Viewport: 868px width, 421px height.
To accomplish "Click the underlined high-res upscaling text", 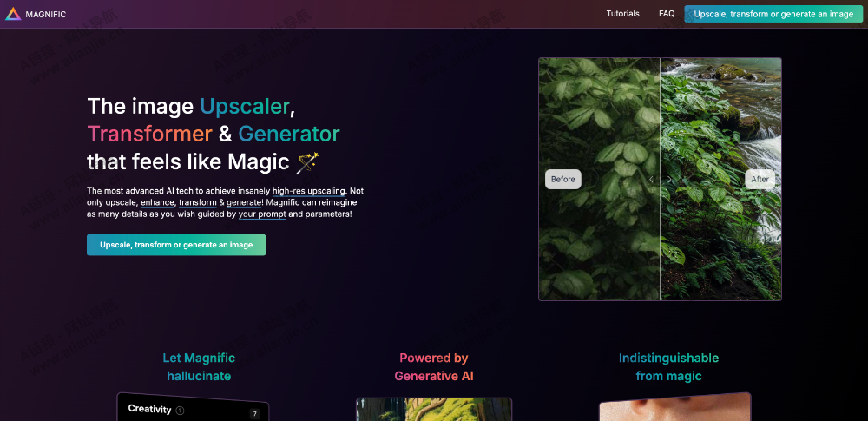I will (x=309, y=191).
